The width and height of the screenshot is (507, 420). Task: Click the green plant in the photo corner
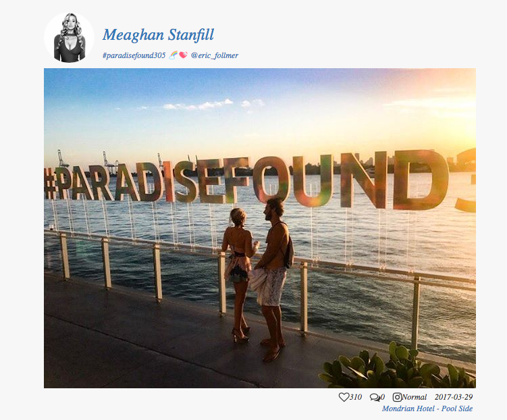click(x=397, y=367)
